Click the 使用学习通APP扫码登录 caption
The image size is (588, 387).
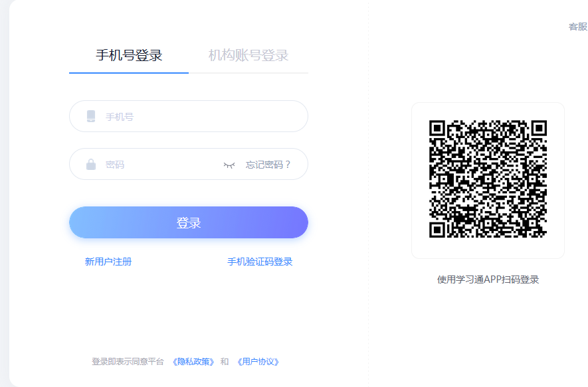(x=488, y=279)
